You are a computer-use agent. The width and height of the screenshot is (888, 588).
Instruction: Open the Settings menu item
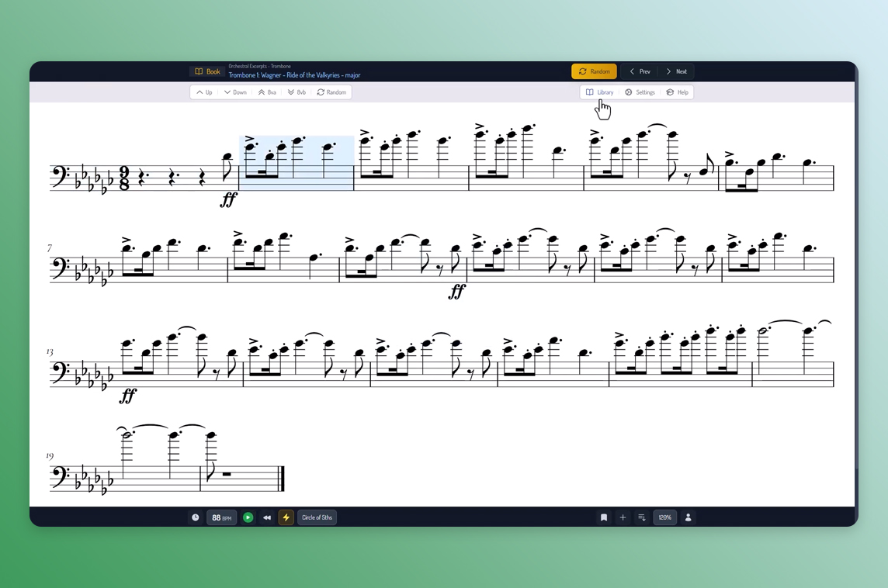click(640, 92)
